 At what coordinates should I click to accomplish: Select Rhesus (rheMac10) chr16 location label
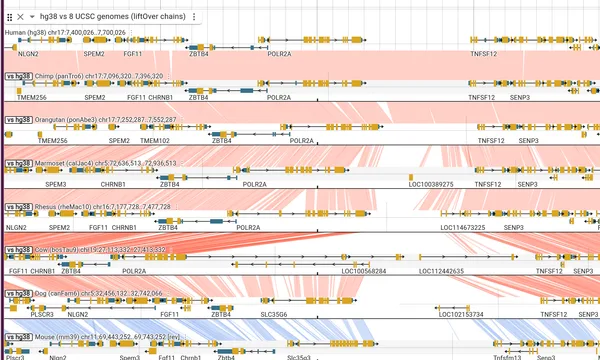[x=103, y=207]
